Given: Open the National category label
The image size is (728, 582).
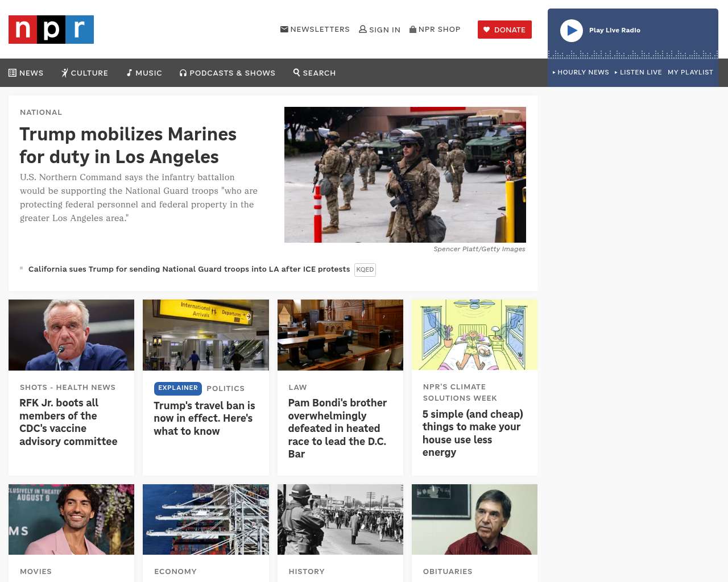Looking at the screenshot, I should tap(41, 112).
